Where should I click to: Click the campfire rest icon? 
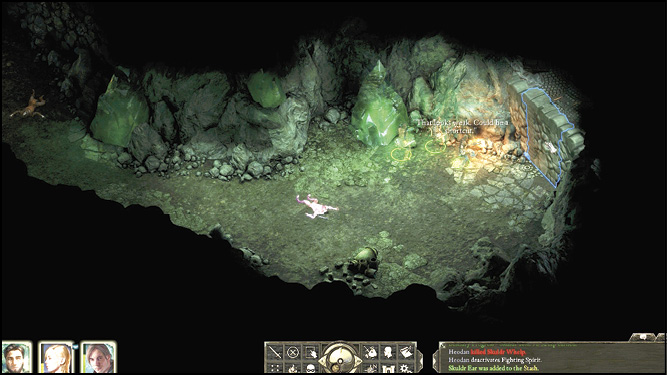(x=293, y=368)
